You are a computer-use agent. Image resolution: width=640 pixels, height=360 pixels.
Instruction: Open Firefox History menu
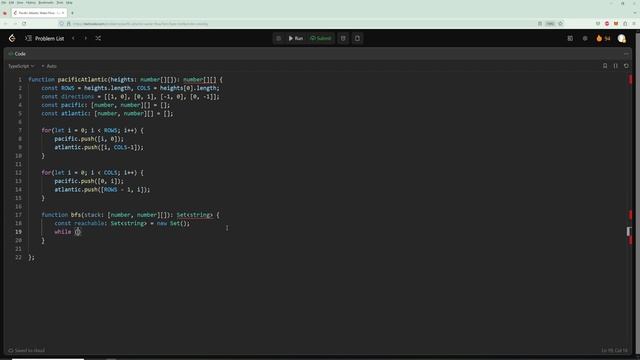[31, 2]
